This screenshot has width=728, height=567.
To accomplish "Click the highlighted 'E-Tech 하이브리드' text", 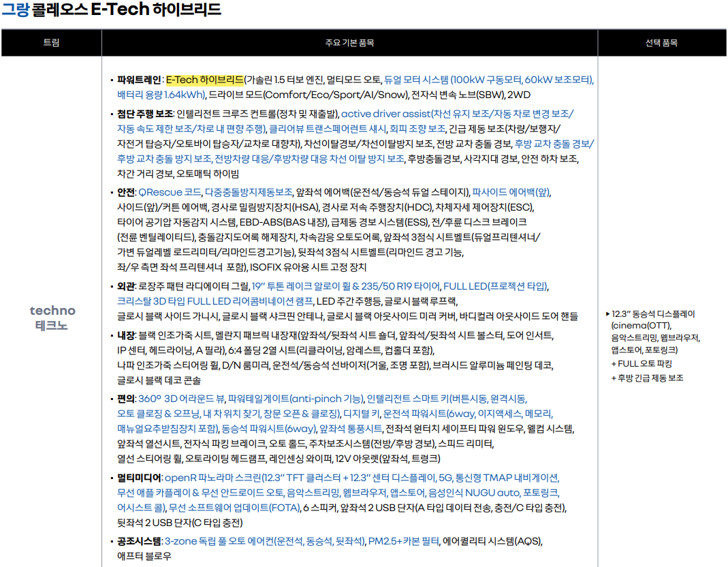I will pyautogui.click(x=205, y=80).
